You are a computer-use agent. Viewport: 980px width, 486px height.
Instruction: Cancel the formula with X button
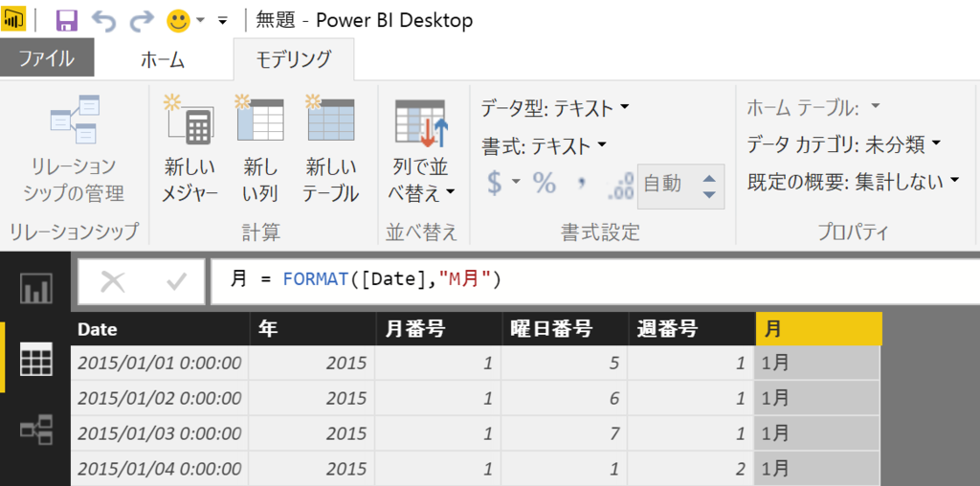coord(113,282)
